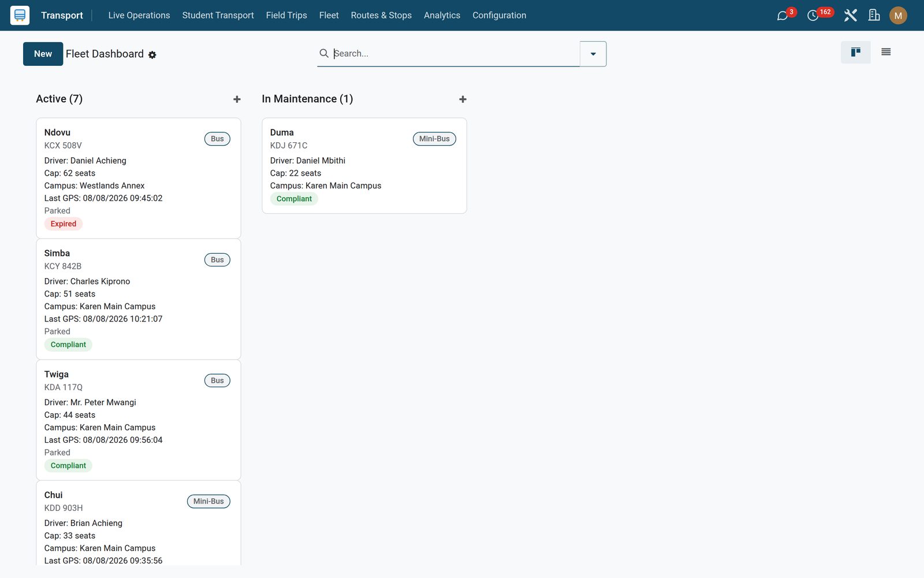Viewport: 924px width, 578px height.
Task: Click the Fleet Dashboard gear settings icon
Action: pyautogui.click(x=152, y=54)
